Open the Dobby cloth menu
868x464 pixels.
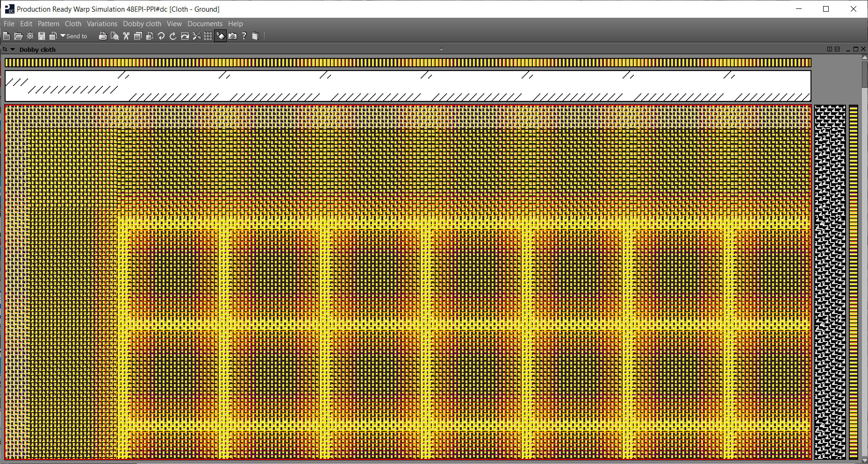[x=142, y=23]
